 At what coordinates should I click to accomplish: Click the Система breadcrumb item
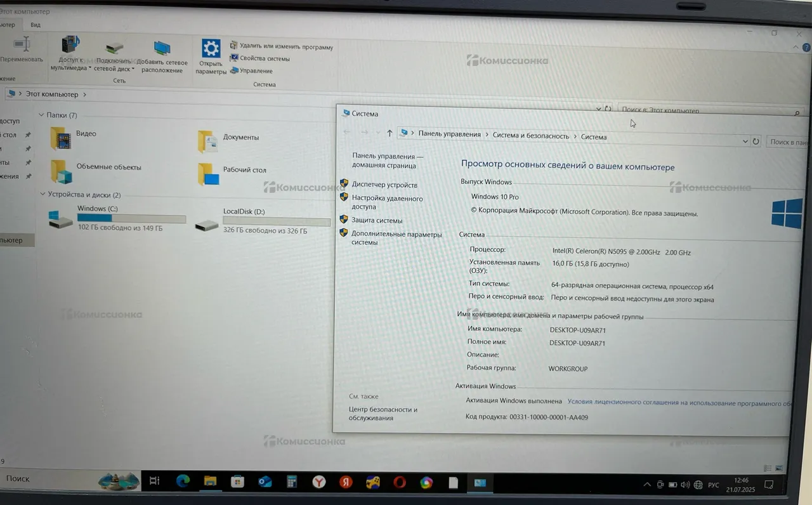(x=594, y=136)
